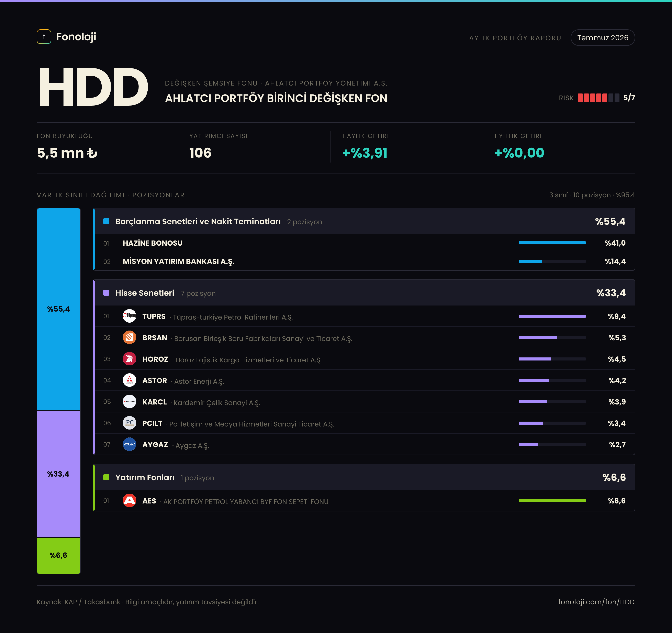This screenshot has height=633, width=672.
Task: Click the %9,4 value
Action: [617, 316]
